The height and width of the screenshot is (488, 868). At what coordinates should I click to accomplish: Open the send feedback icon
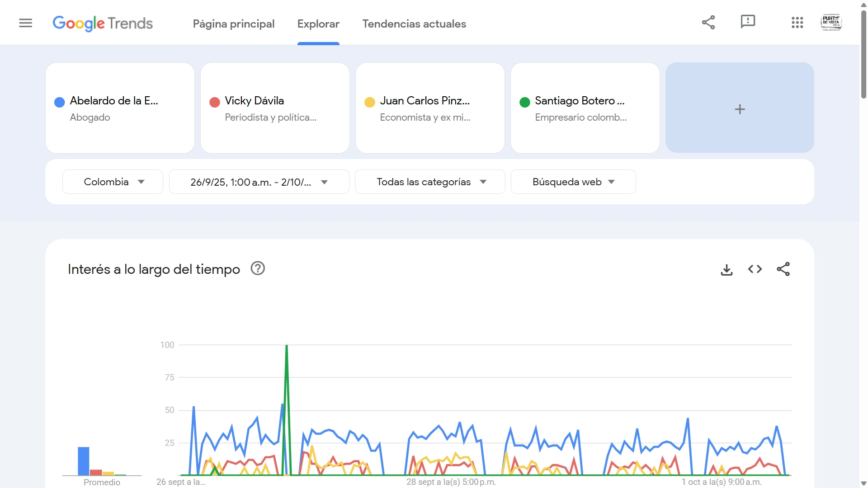click(748, 22)
